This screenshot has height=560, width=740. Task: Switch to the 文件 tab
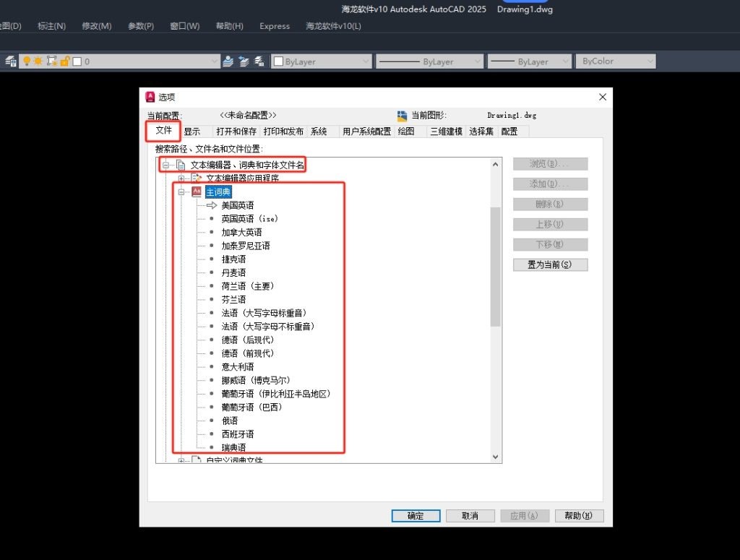[163, 131]
